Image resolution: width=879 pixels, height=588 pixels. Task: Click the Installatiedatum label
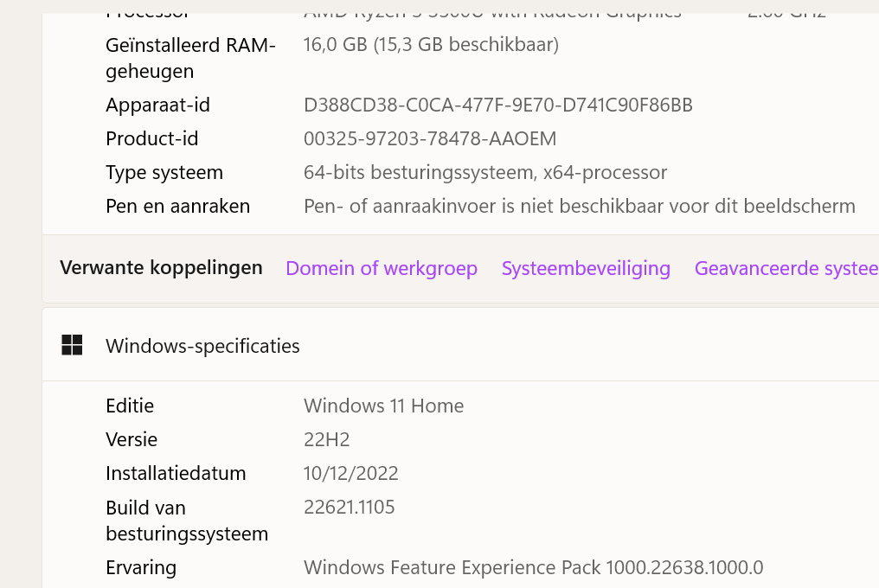[x=176, y=473]
